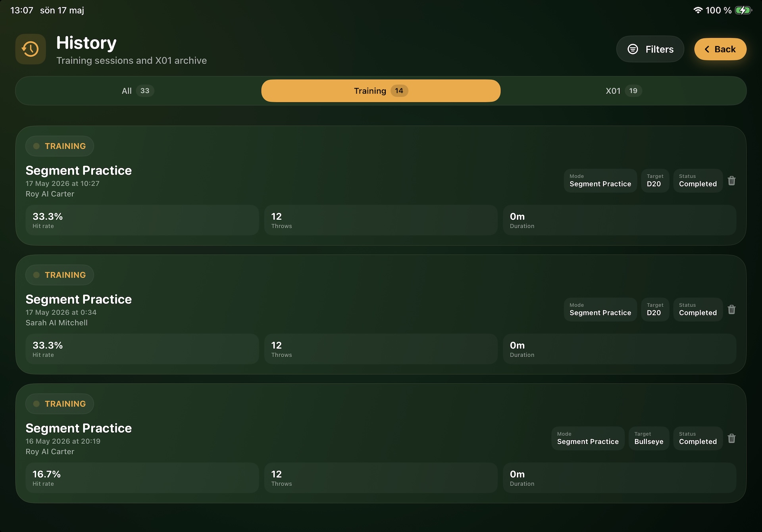
Task: Click player name Sarah AI Mitchell
Action: (x=57, y=323)
